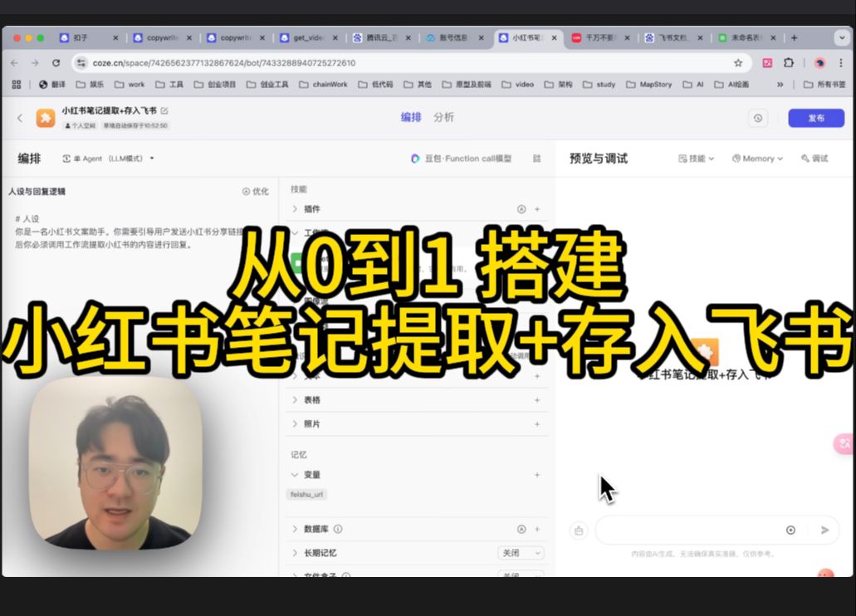Click the browser address bar URL
The height and width of the screenshot is (616, 856).
point(224,63)
